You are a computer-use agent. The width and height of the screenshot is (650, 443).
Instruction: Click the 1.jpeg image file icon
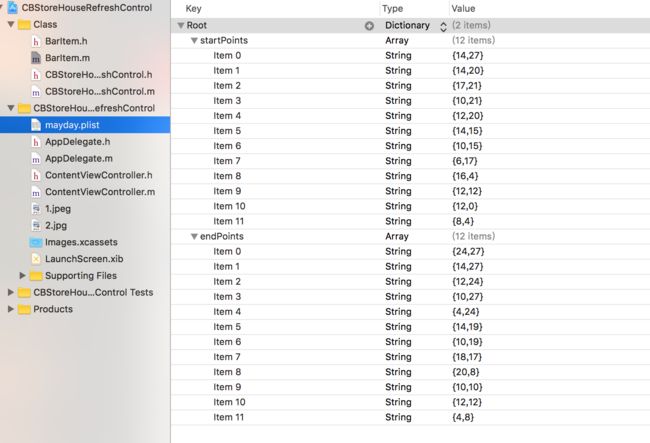[x=36, y=209]
